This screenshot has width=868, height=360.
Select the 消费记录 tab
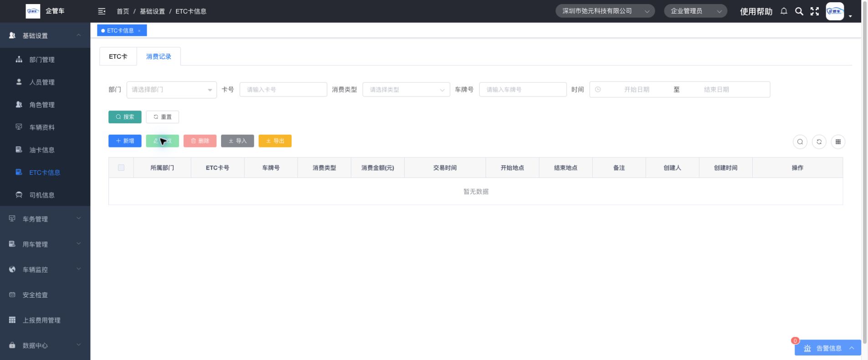coord(159,56)
